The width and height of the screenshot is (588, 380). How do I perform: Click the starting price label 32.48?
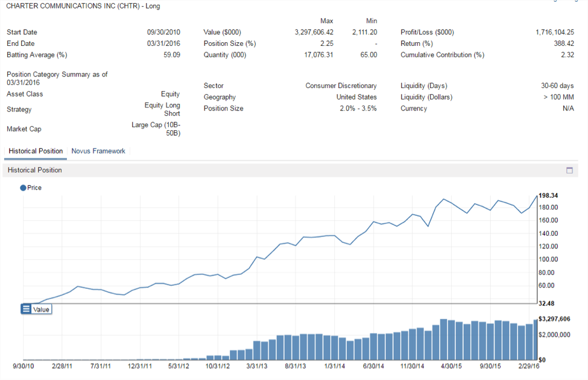pos(546,303)
